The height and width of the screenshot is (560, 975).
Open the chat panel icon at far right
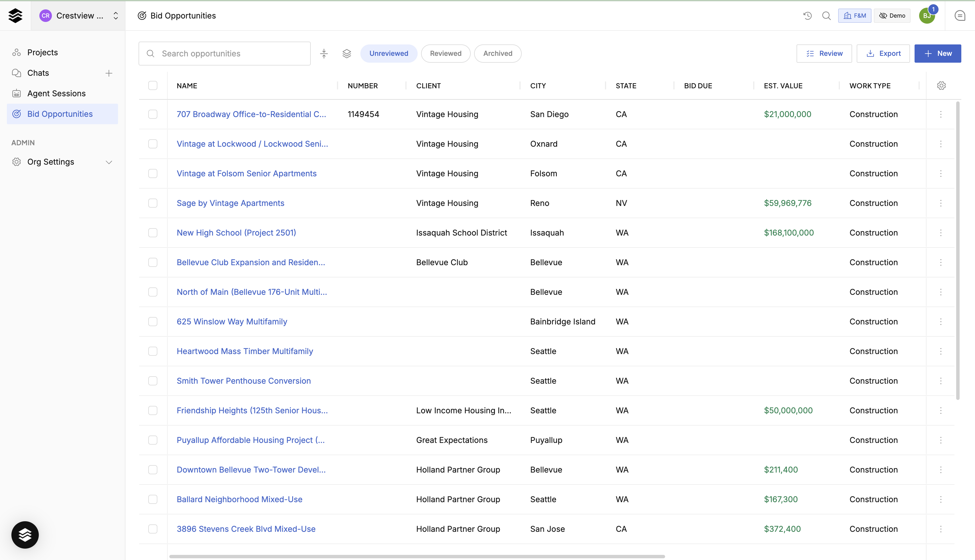960,15
